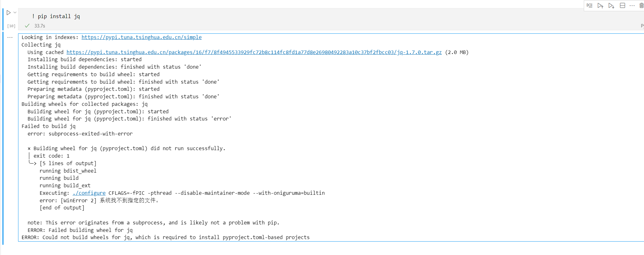
Task: Run the pip install jq cell
Action: [8, 13]
